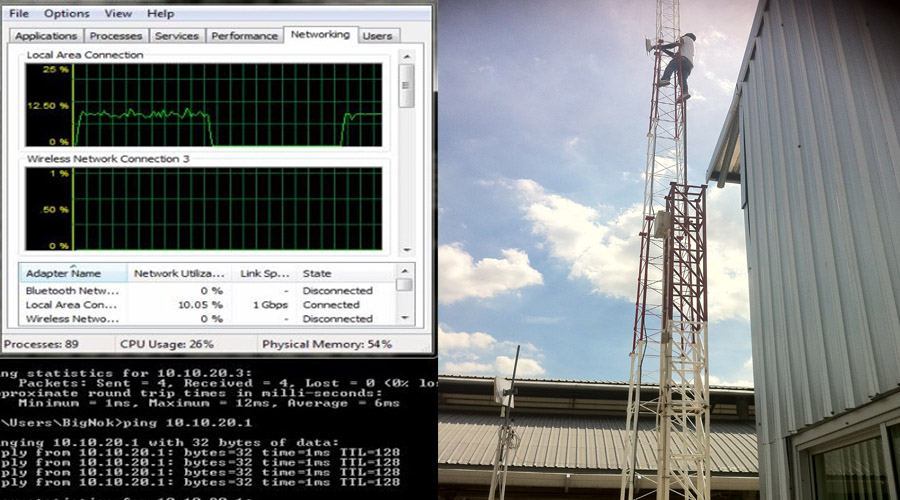Open the File menu

(19, 13)
